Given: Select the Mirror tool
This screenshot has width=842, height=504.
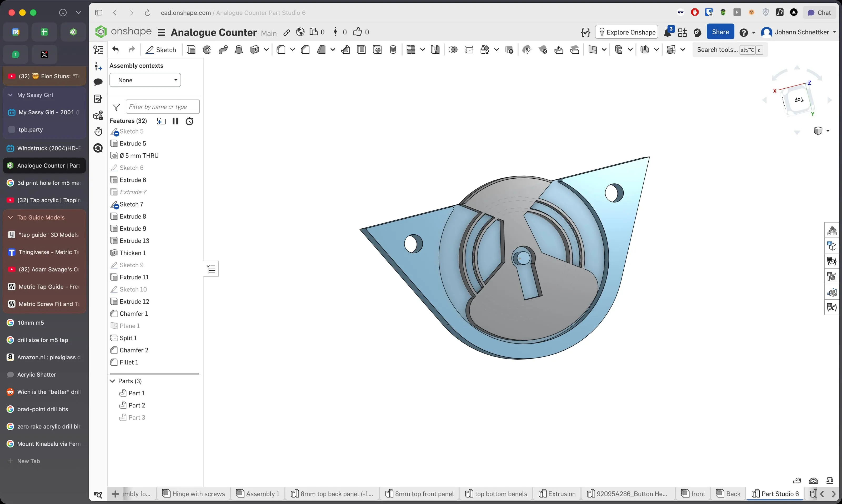Looking at the screenshot, I should 435,50.
